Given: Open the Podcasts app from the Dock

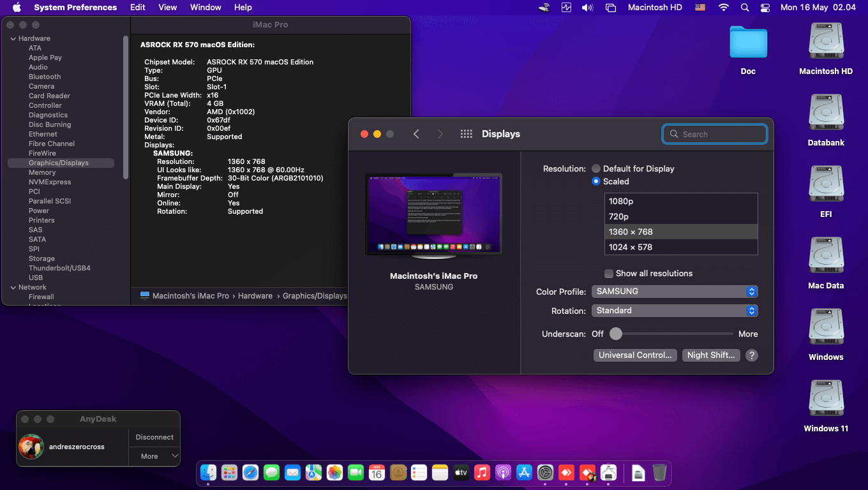Looking at the screenshot, I should (x=503, y=473).
